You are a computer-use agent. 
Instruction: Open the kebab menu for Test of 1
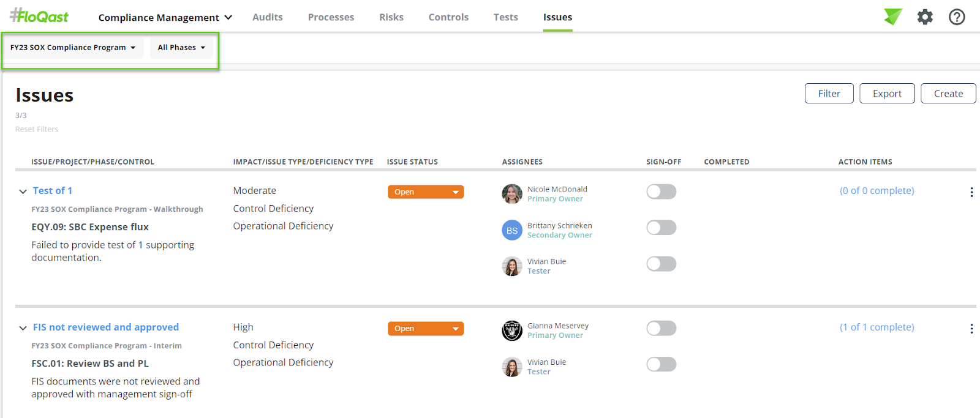coord(971,192)
